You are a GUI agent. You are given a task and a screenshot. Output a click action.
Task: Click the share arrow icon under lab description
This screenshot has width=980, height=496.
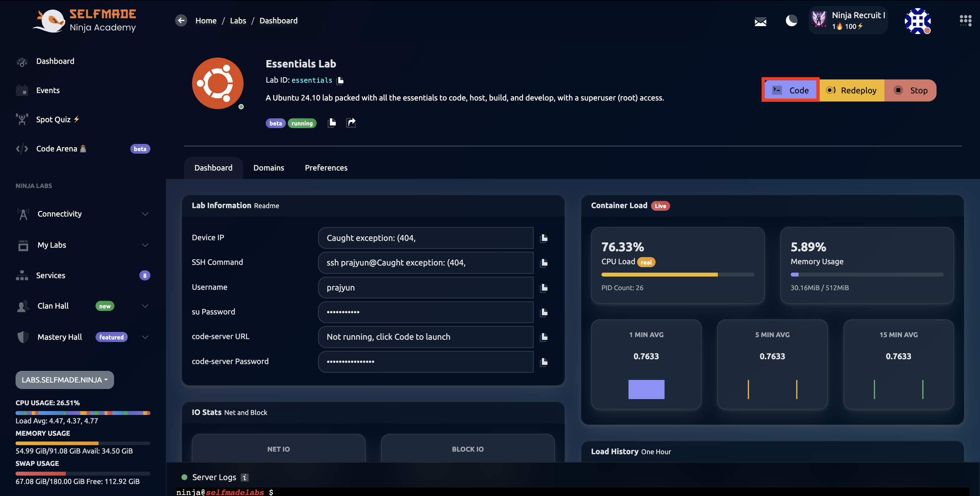[x=351, y=123]
